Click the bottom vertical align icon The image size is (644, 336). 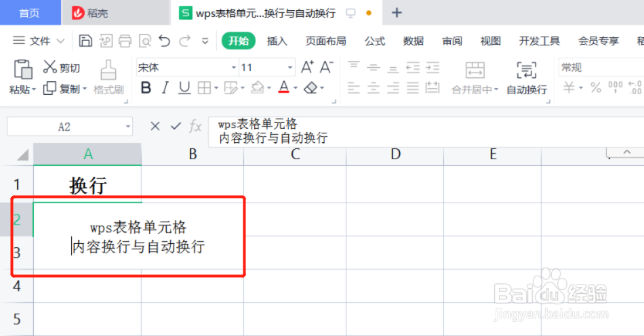point(393,68)
